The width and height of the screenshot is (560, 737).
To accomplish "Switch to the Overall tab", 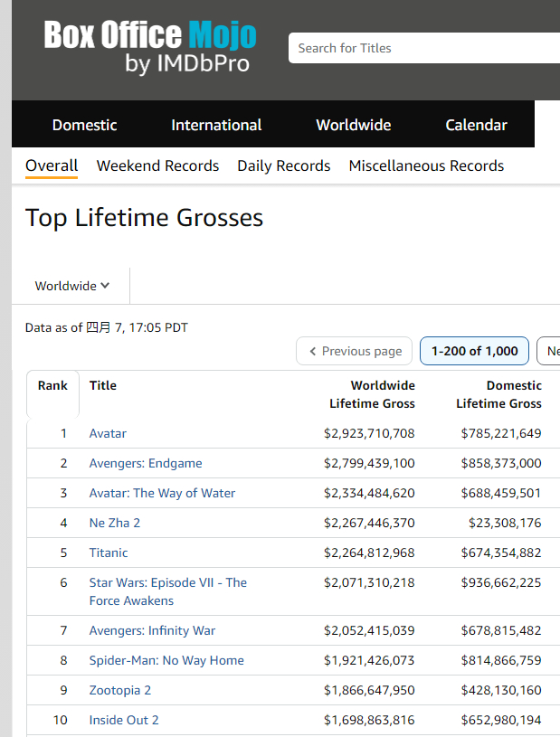I will (x=52, y=165).
